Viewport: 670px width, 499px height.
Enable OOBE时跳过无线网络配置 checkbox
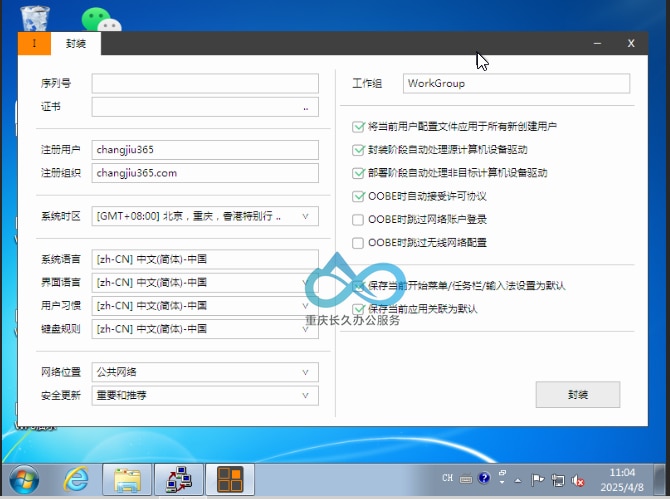coord(358,243)
